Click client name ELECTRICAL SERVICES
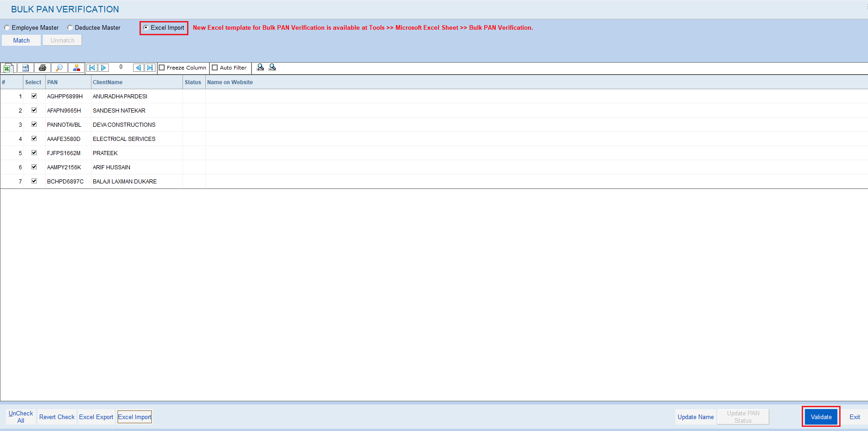The image size is (868, 431). 124,139
